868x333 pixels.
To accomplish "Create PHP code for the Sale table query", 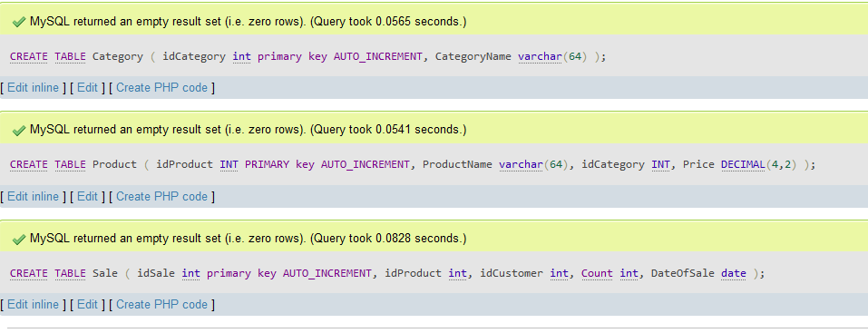I will (161, 304).
